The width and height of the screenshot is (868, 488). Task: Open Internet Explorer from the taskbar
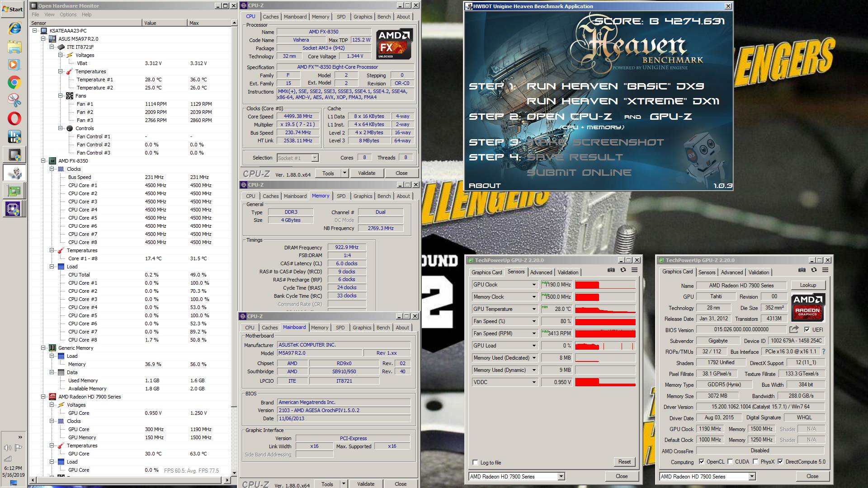point(14,28)
